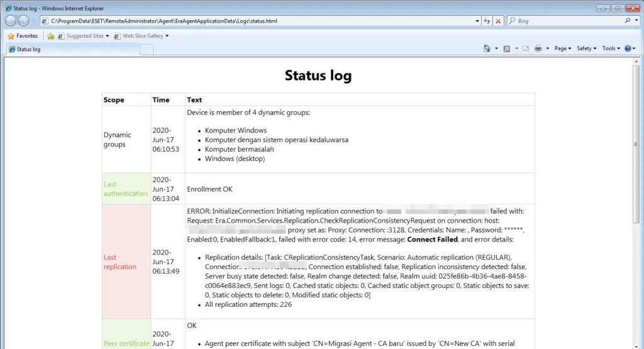The width and height of the screenshot is (644, 349).
Task: Click the Refresh icon beside address bar
Action: (487, 21)
